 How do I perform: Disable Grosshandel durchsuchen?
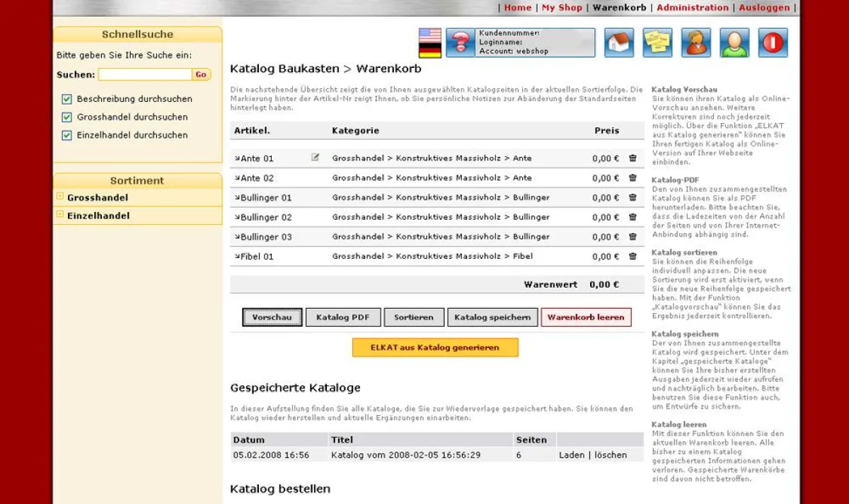67,117
